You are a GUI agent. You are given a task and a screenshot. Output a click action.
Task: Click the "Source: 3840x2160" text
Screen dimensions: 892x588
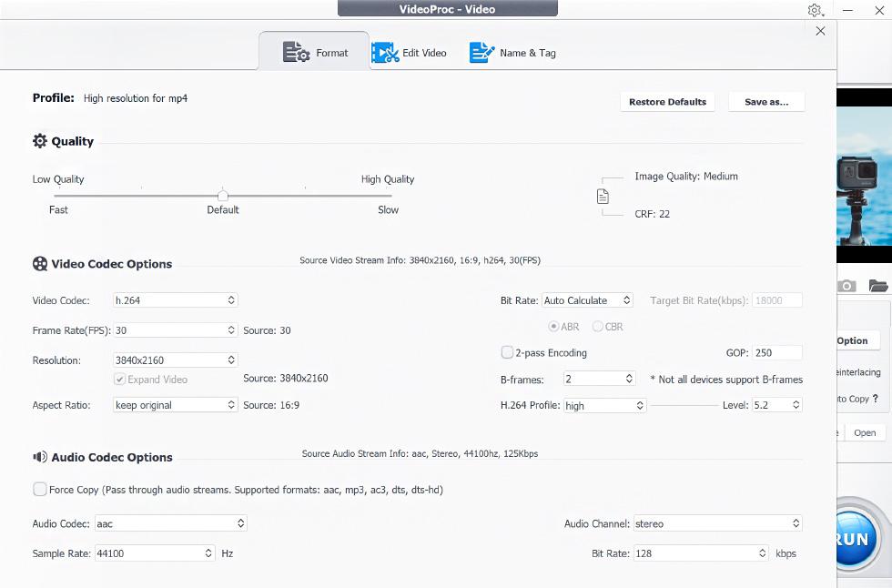point(286,378)
